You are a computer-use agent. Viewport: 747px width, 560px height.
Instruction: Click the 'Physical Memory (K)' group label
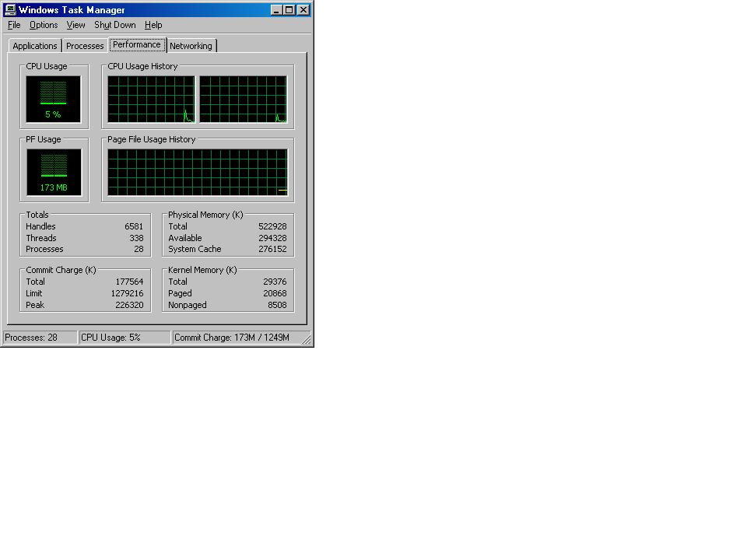click(x=205, y=215)
